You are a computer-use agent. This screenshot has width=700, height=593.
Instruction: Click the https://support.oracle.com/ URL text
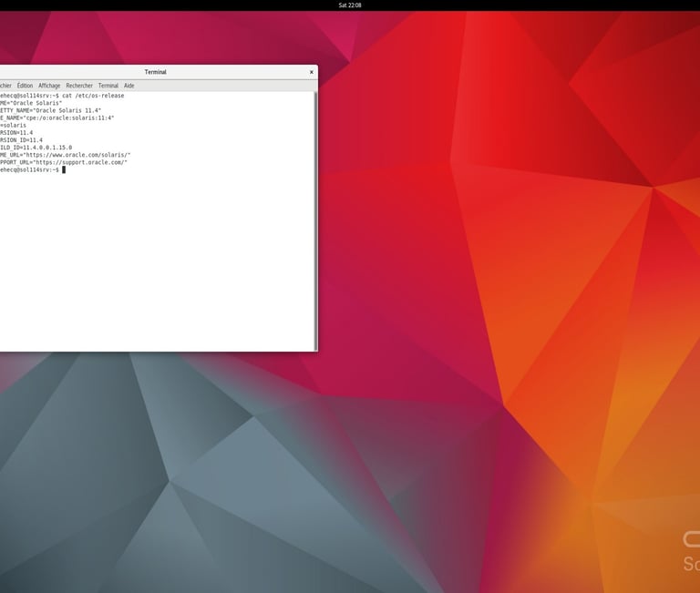pyautogui.click(x=80, y=162)
